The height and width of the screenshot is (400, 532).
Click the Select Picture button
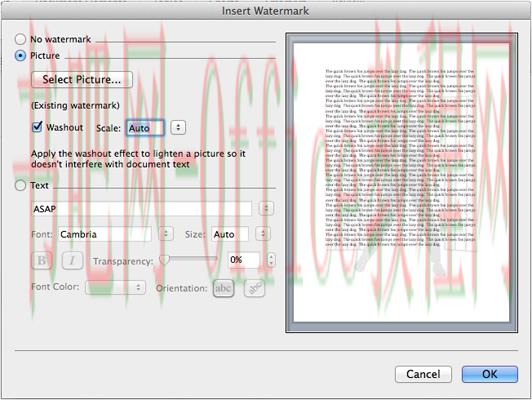click(x=82, y=79)
